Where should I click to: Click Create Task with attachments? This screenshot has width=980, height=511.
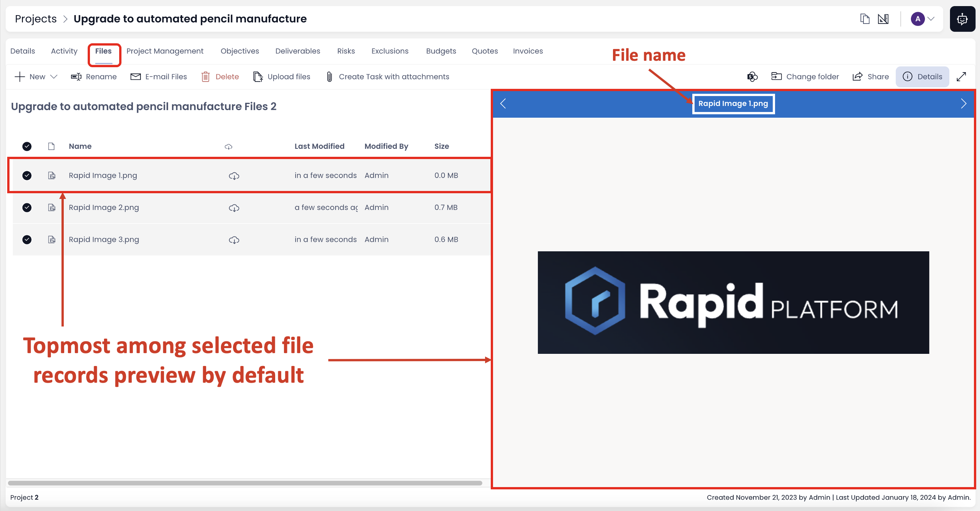click(388, 77)
